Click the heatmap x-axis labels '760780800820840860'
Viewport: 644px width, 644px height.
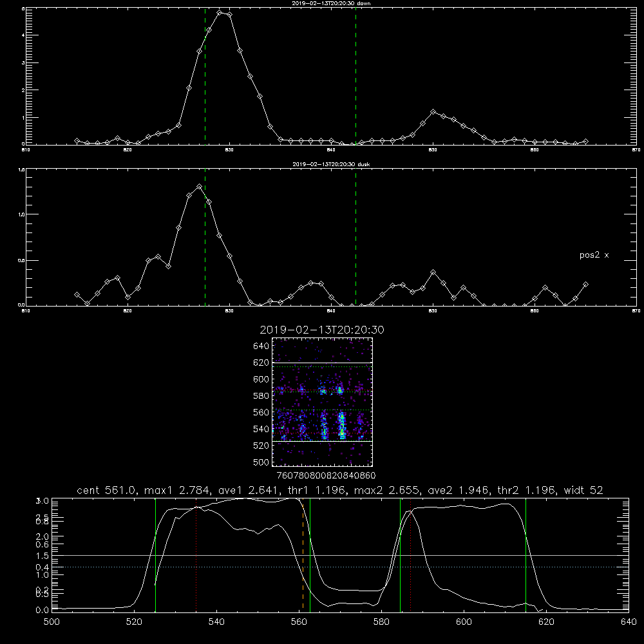[326, 476]
